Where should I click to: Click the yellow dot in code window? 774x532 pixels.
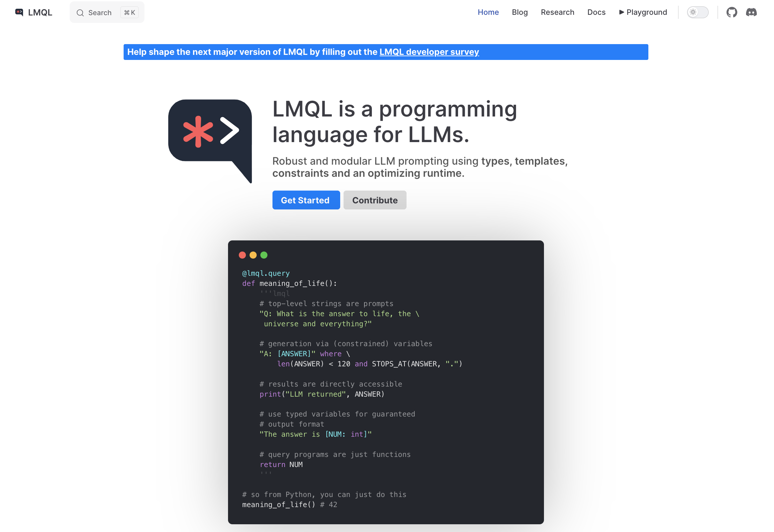click(253, 255)
